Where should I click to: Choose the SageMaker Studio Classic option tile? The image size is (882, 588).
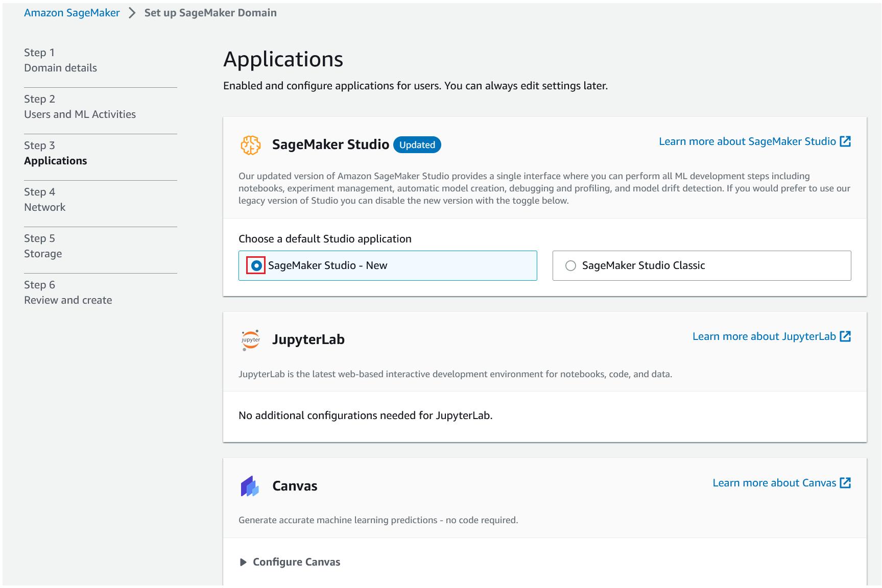(x=701, y=265)
